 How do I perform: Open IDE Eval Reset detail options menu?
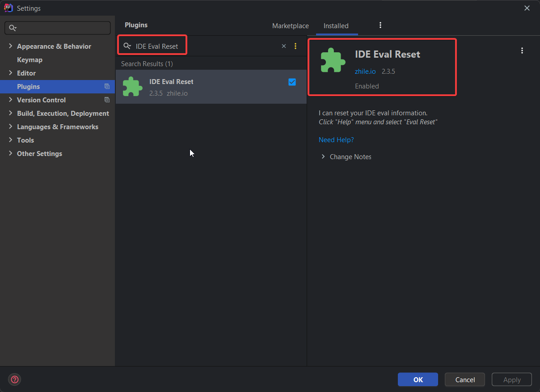(x=522, y=51)
